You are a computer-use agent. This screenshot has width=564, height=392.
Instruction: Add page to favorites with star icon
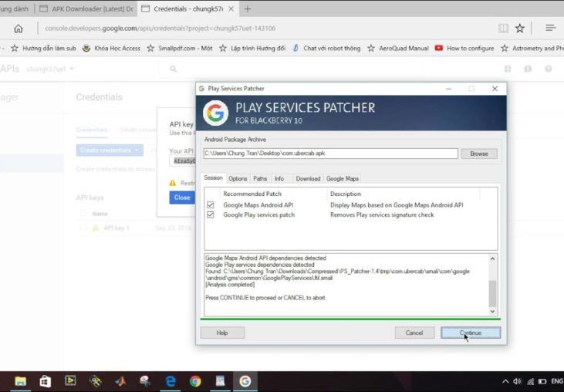[x=520, y=29]
